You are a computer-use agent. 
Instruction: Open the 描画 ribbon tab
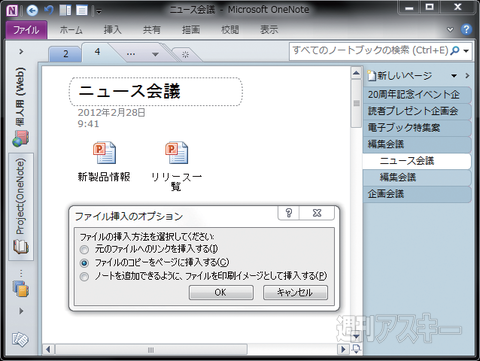tap(191, 30)
